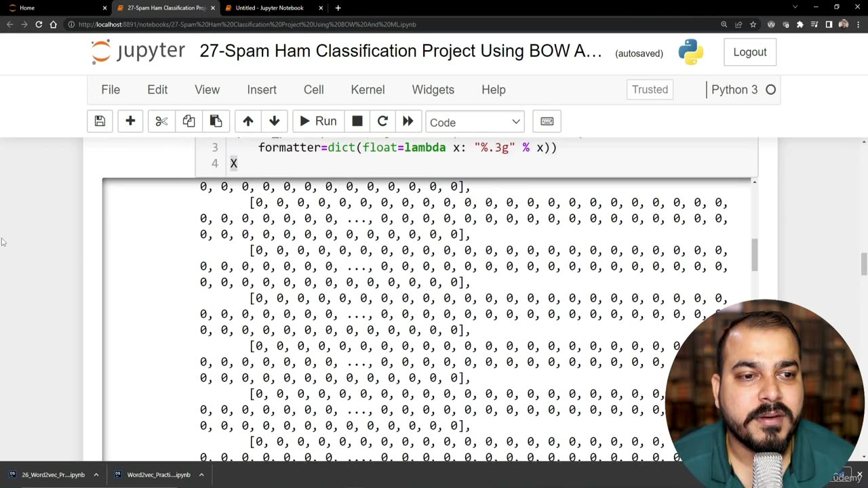Open the Chrome profile avatar
Image resolution: width=868 pixels, height=488 pixels.
(x=844, y=24)
